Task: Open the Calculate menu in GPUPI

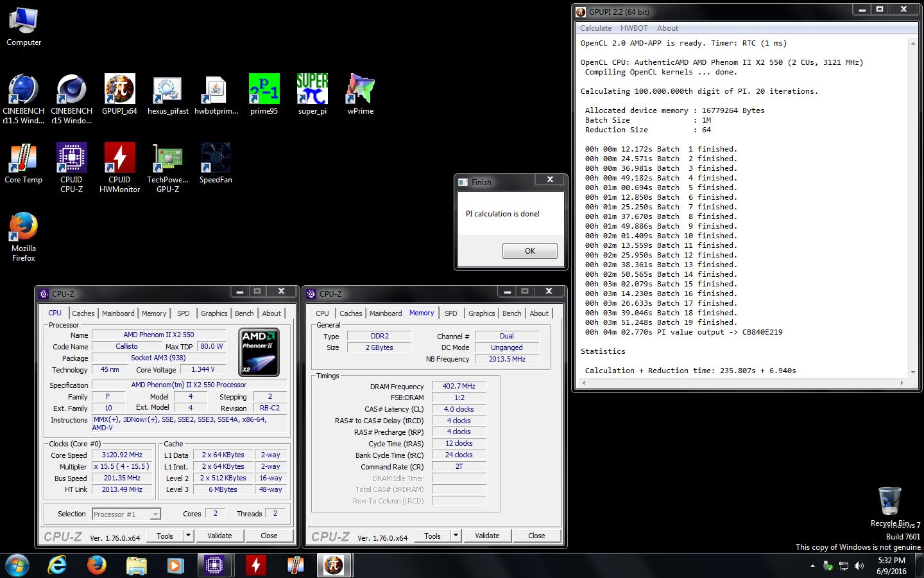Action: pos(595,28)
